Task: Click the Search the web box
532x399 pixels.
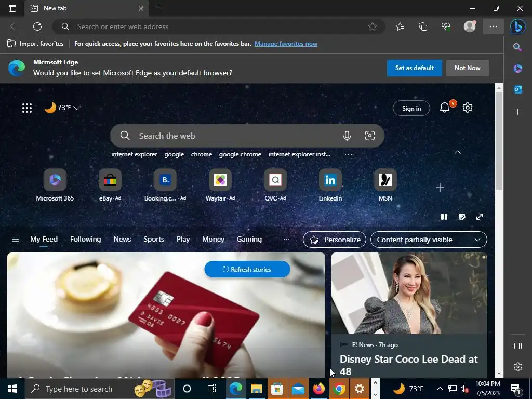Action: click(247, 136)
